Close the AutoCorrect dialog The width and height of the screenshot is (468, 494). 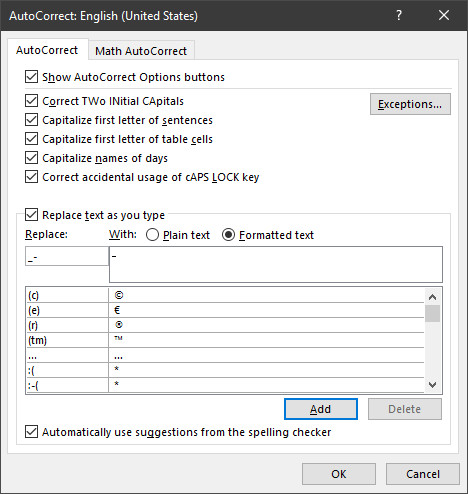click(x=444, y=15)
